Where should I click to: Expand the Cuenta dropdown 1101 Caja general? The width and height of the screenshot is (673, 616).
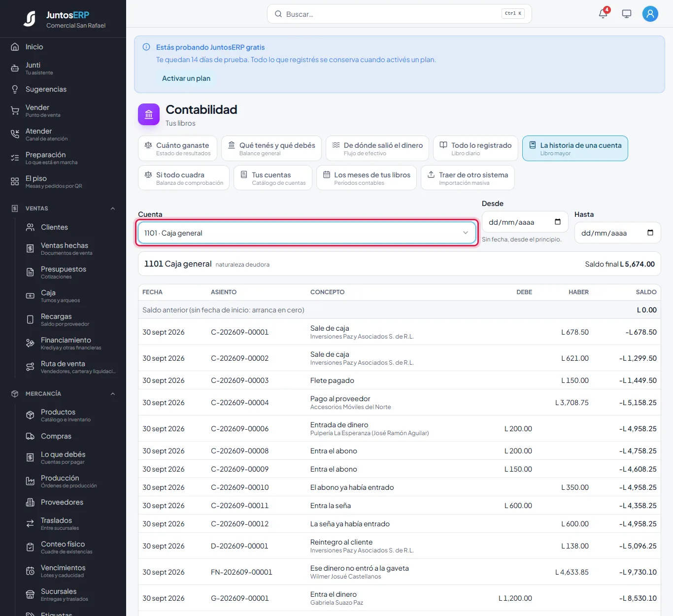[307, 233]
